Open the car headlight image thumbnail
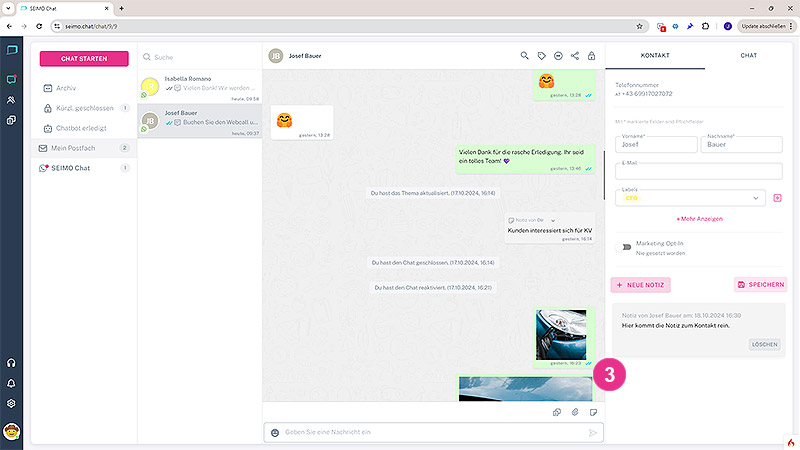Screen dimensions: 800x450 tap(561, 333)
